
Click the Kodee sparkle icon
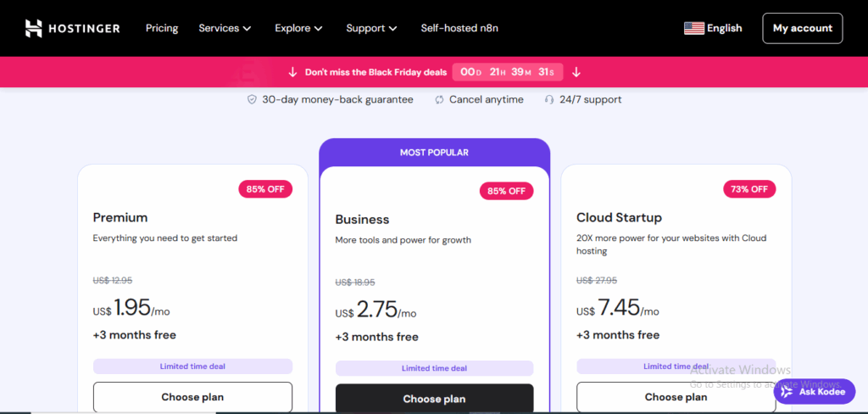click(787, 392)
